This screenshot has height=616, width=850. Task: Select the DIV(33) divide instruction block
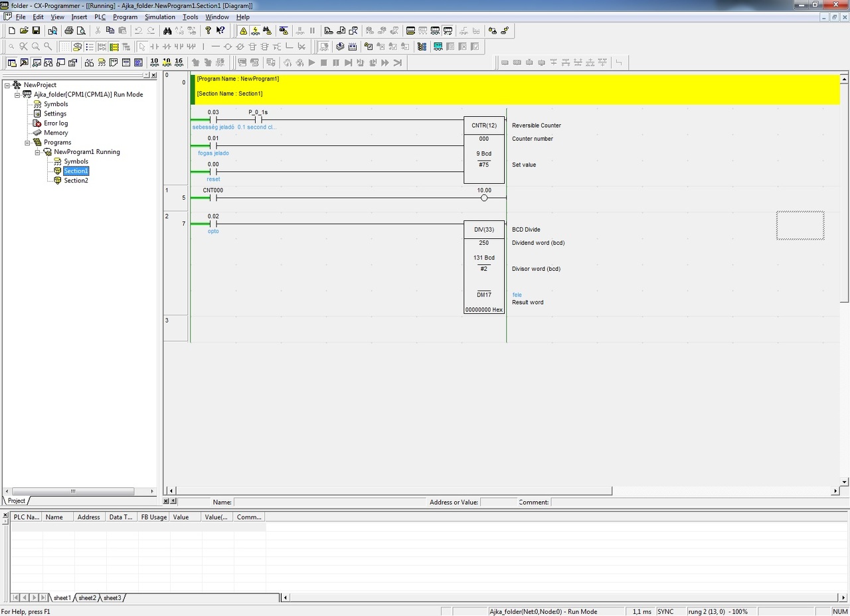(484, 268)
